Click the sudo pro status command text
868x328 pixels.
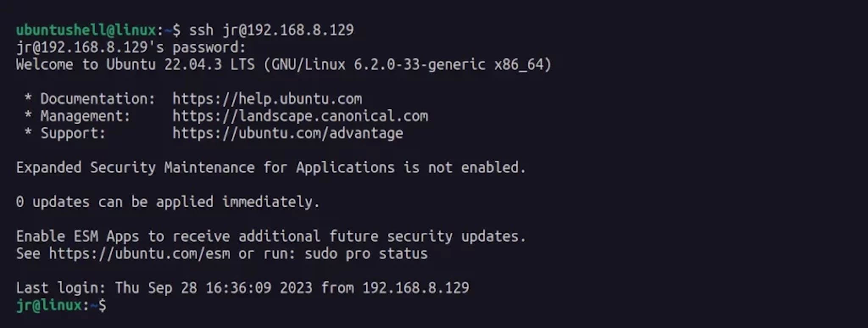coord(366,253)
